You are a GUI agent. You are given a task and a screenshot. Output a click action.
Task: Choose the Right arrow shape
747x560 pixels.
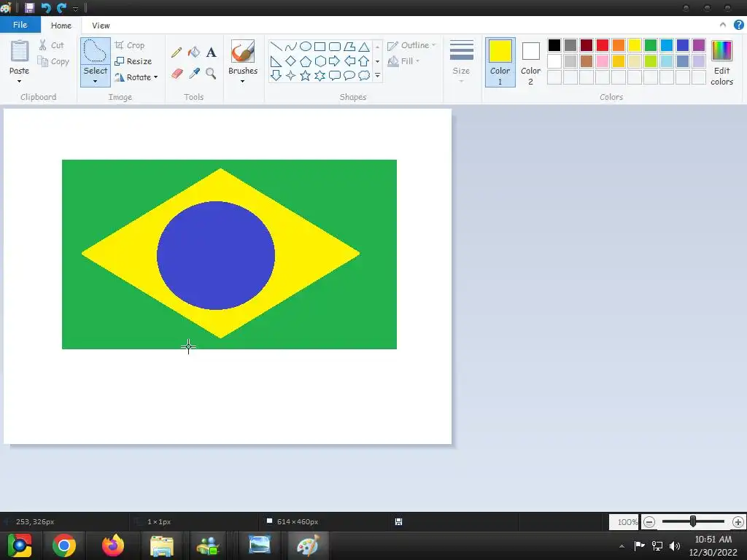click(334, 61)
